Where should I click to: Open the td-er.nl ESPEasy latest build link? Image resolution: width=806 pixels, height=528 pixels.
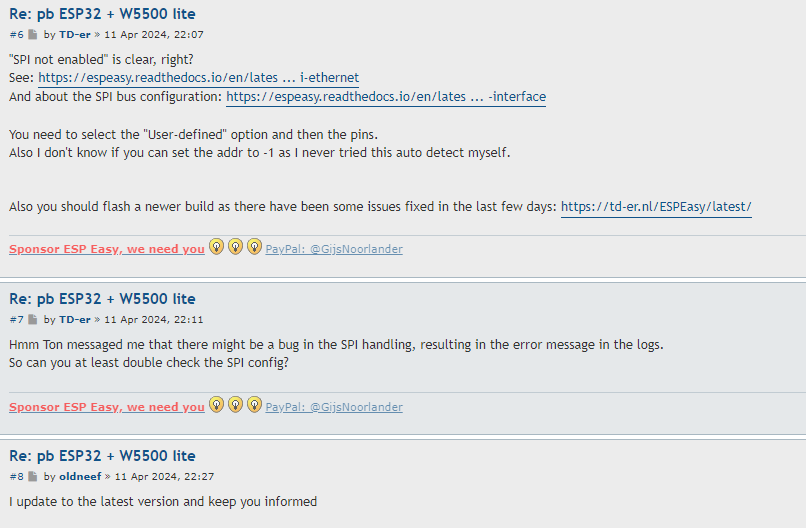click(656, 207)
